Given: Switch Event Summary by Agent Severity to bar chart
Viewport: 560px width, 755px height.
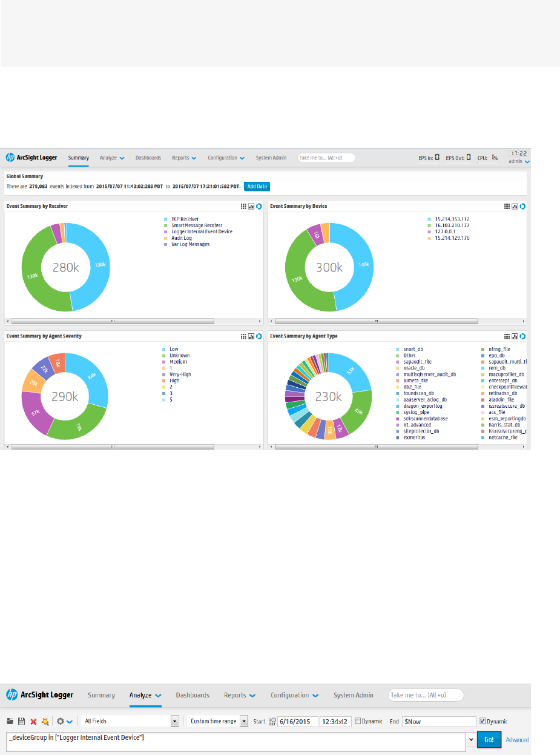Looking at the screenshot, I should [x=251, y=336].
